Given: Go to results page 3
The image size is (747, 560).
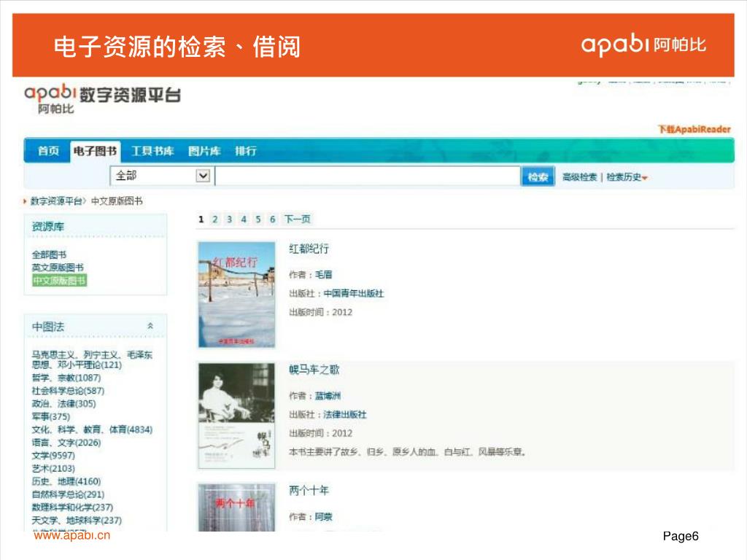Looking at the screenshot, I should (229, 219).
